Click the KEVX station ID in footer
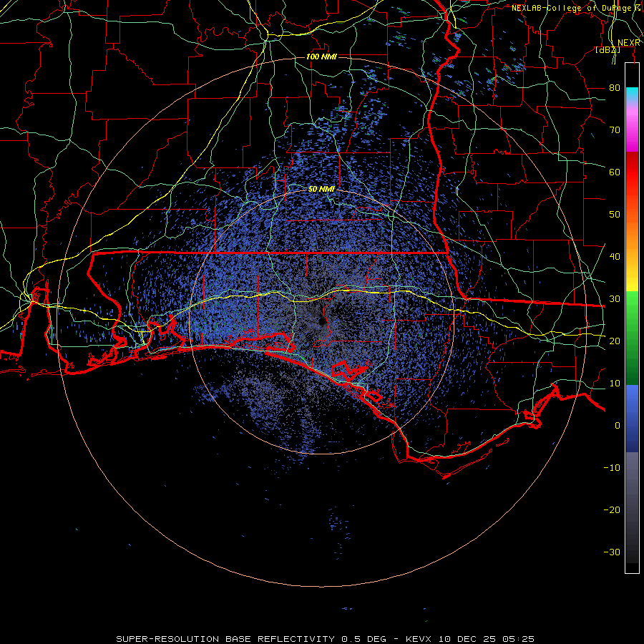644x644 pixels. (420, 639)
